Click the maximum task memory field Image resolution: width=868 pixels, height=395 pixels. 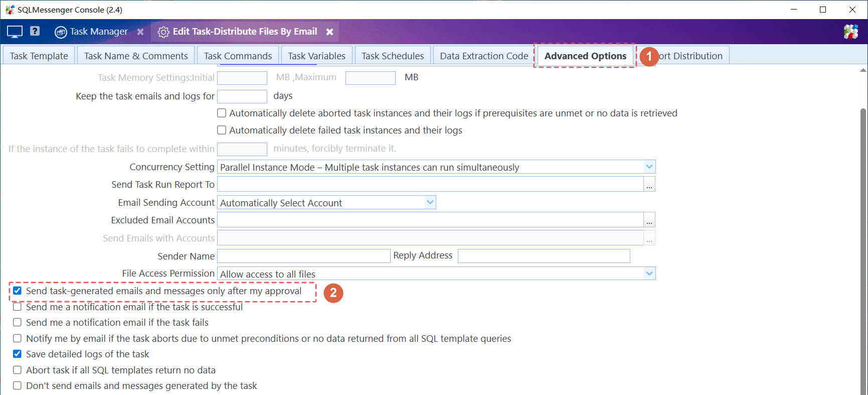(370, 78)
